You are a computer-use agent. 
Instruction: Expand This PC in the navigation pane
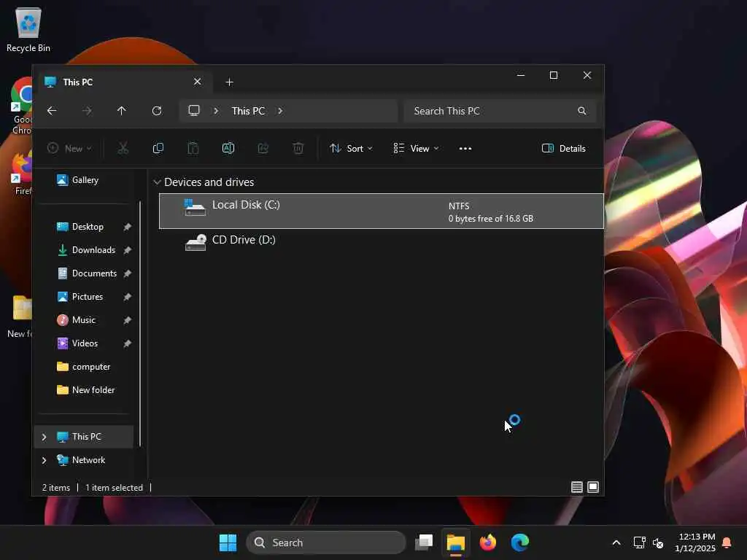(x=44, y=437)
